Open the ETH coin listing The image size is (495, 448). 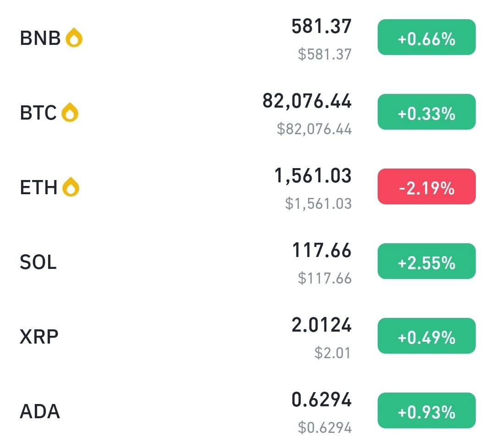[247, 187]
